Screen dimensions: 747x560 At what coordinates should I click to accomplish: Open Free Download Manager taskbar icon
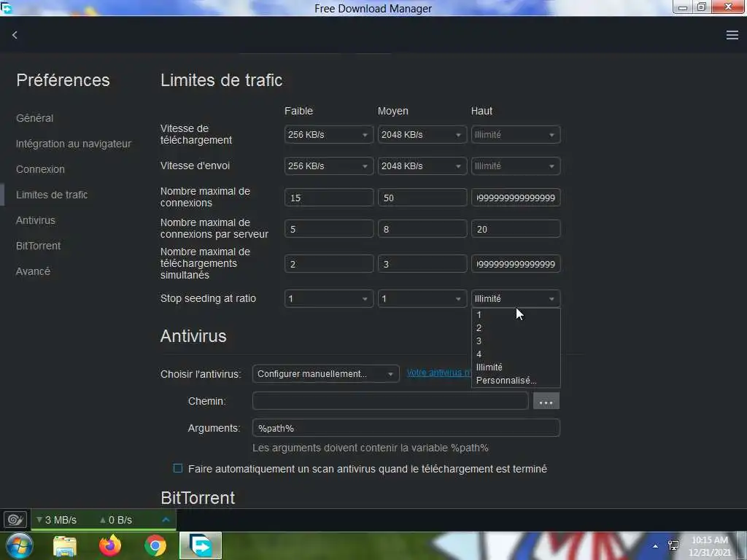click(201, 545)
